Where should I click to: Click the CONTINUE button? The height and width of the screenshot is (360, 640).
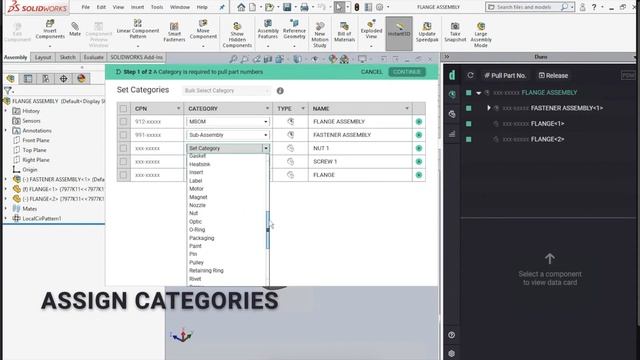pos(407,72)
